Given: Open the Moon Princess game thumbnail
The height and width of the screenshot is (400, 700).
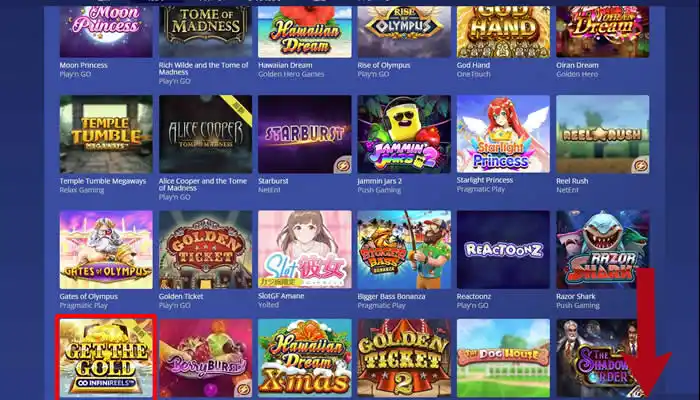Looking at the screenshot, I should coord(106,32).
